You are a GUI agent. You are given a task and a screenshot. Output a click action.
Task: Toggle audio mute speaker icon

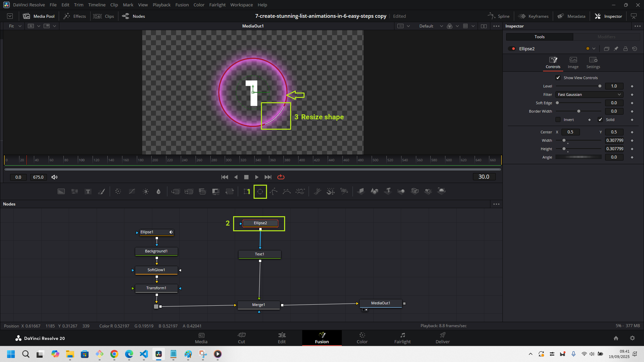54,177
